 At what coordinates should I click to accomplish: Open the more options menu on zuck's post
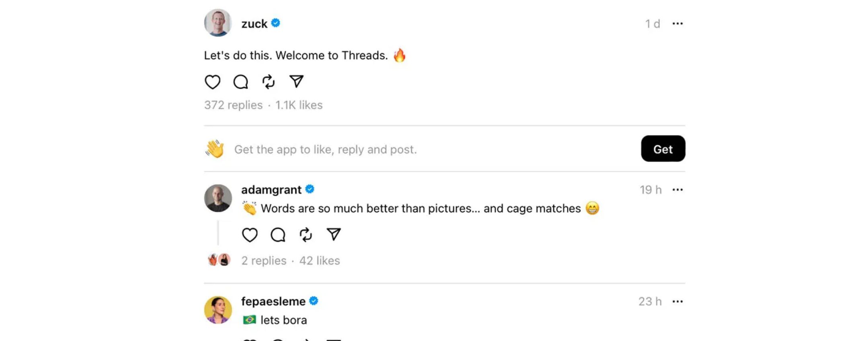coord(678,23)
